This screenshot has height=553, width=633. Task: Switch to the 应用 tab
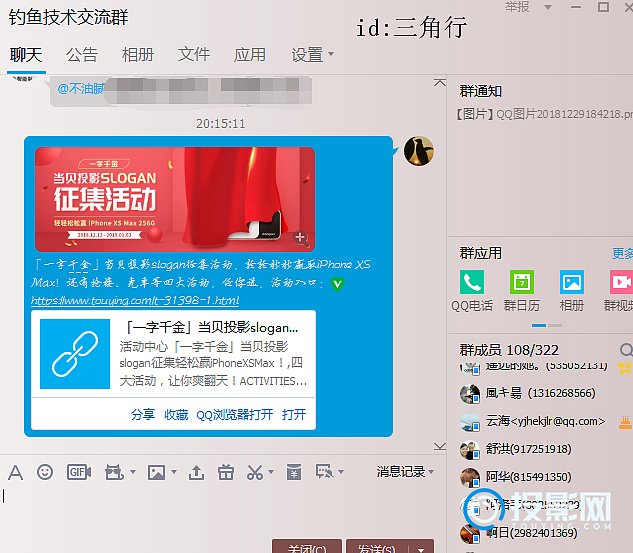coord(249,54)
